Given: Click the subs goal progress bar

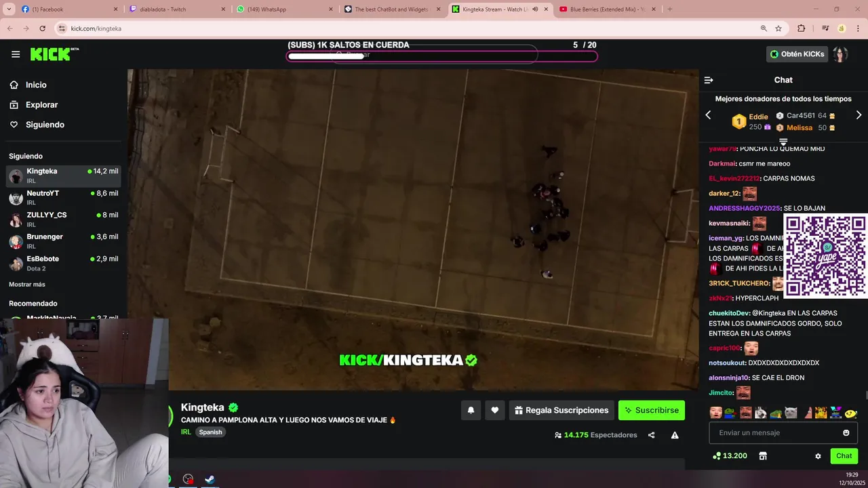Looking at the screenshot, I should pos(442,56).
